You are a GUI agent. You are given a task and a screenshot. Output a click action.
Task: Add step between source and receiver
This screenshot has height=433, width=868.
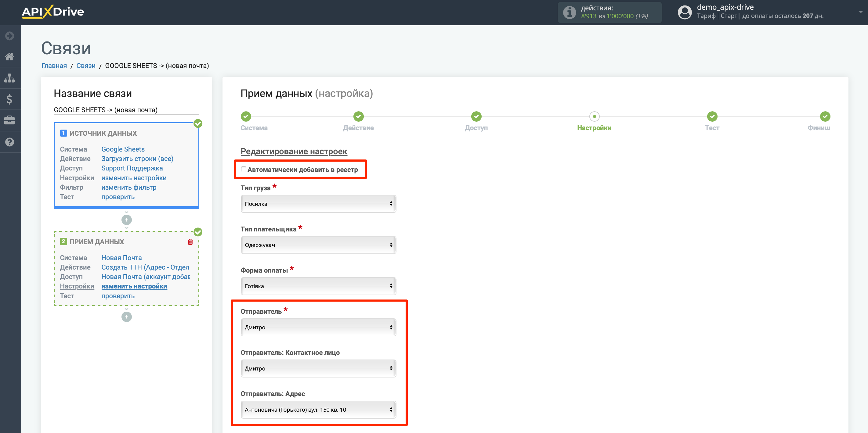click(126, 220)
